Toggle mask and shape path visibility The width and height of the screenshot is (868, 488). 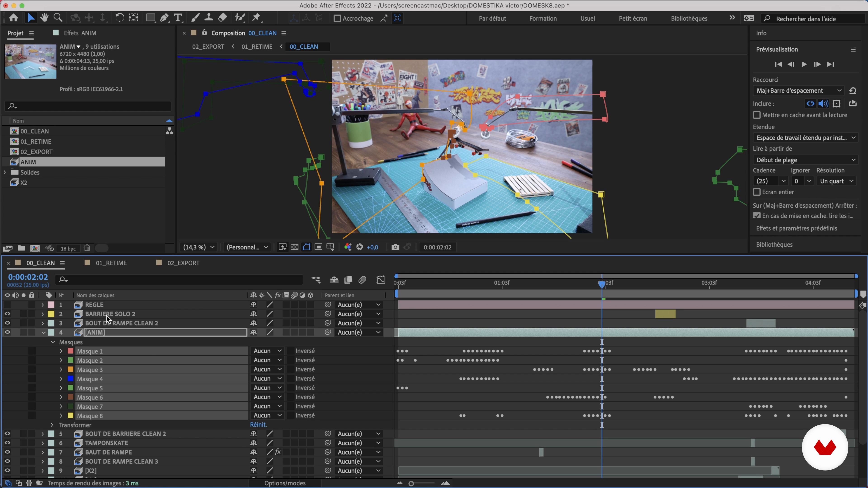306,247
